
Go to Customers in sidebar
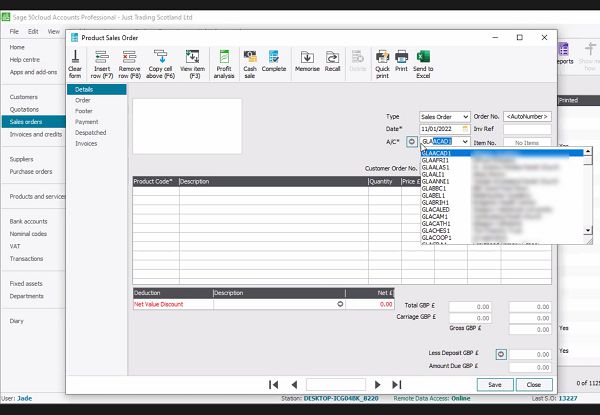click(24, 97)
